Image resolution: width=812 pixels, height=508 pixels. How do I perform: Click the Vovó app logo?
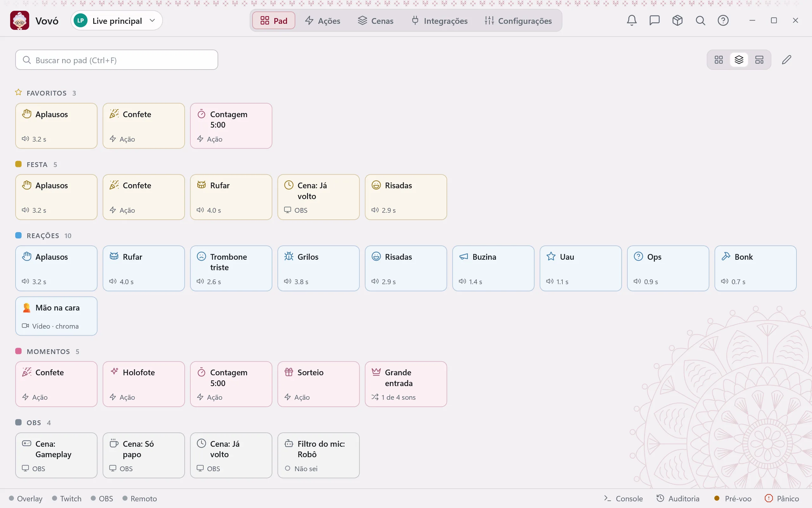(19, 21)
